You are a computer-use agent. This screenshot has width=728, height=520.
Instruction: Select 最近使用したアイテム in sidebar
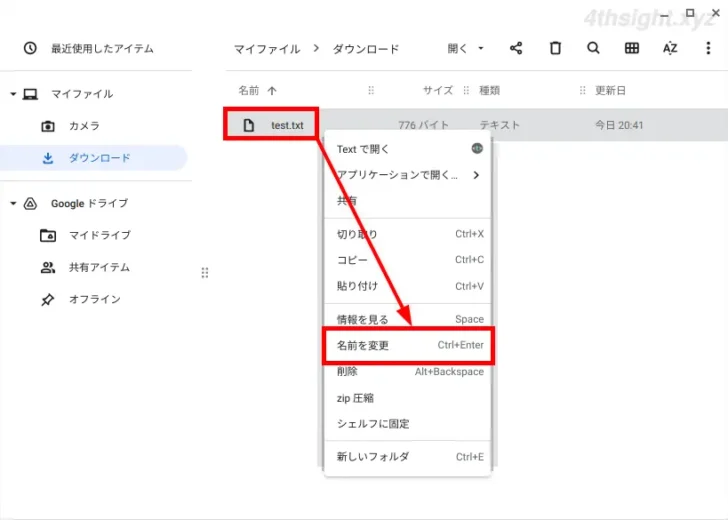coord(102,48)
